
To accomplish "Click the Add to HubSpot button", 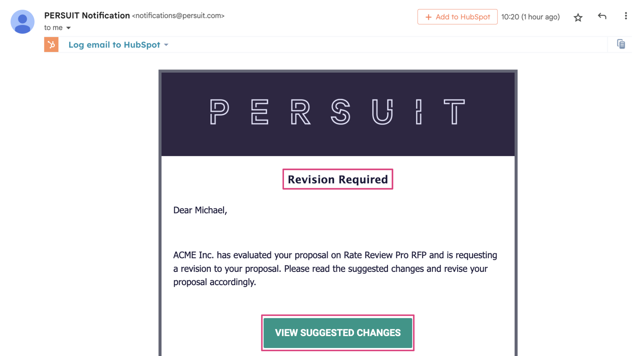I will tap(457, 17).
